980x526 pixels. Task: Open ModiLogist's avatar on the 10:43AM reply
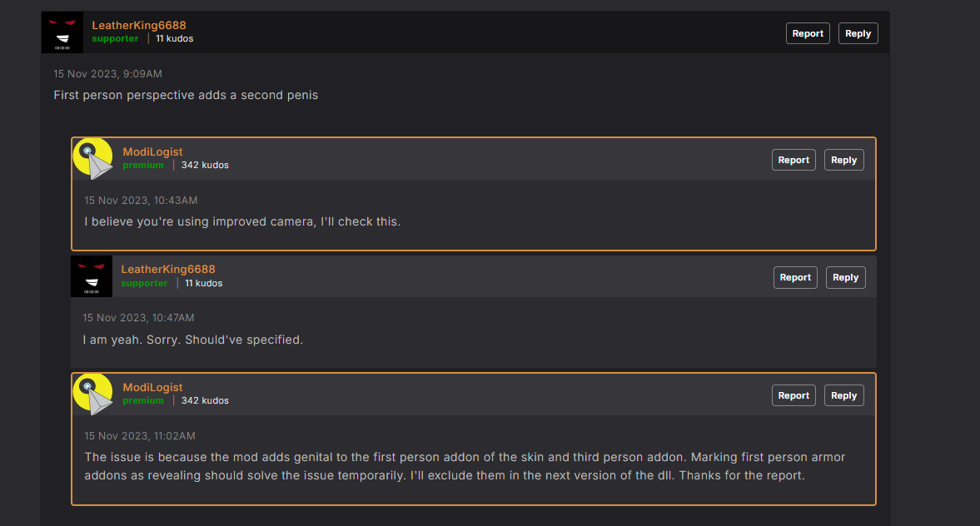coord(93,159)
